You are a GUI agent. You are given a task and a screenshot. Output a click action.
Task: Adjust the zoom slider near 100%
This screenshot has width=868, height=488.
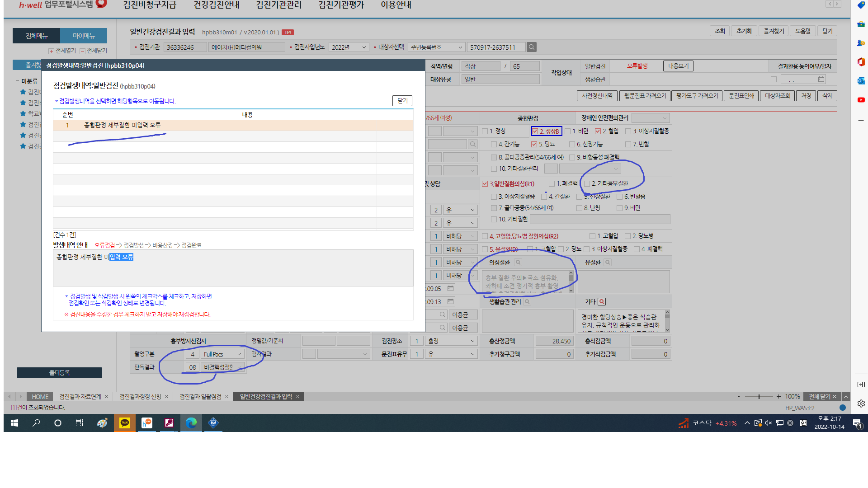(759, 396)
